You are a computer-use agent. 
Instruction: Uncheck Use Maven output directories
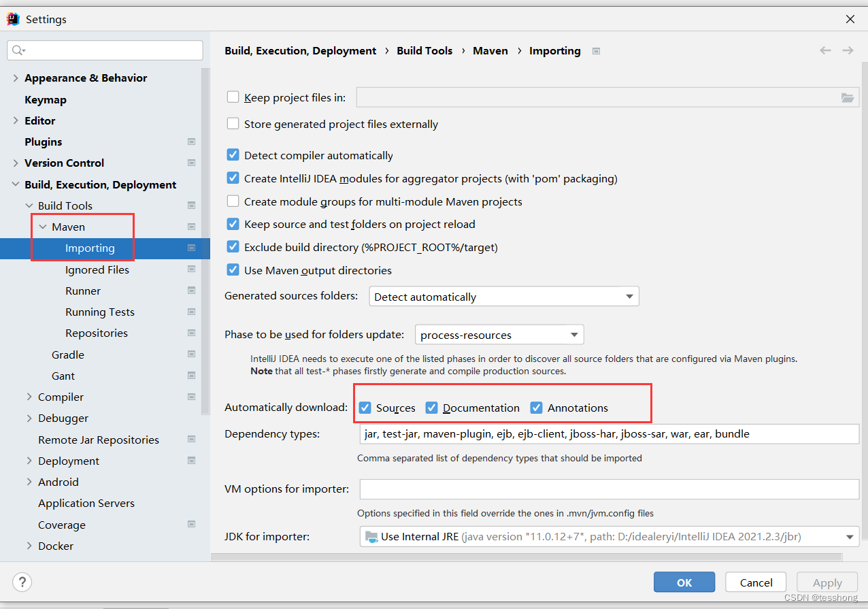pyautogui.click(x=233, y=270)
